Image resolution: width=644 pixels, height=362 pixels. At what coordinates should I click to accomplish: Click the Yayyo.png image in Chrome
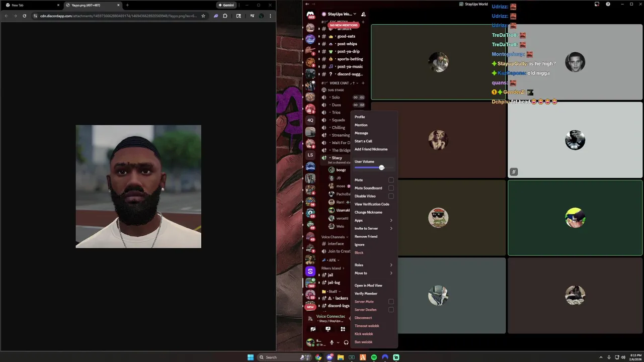click(x=138, y=187)
